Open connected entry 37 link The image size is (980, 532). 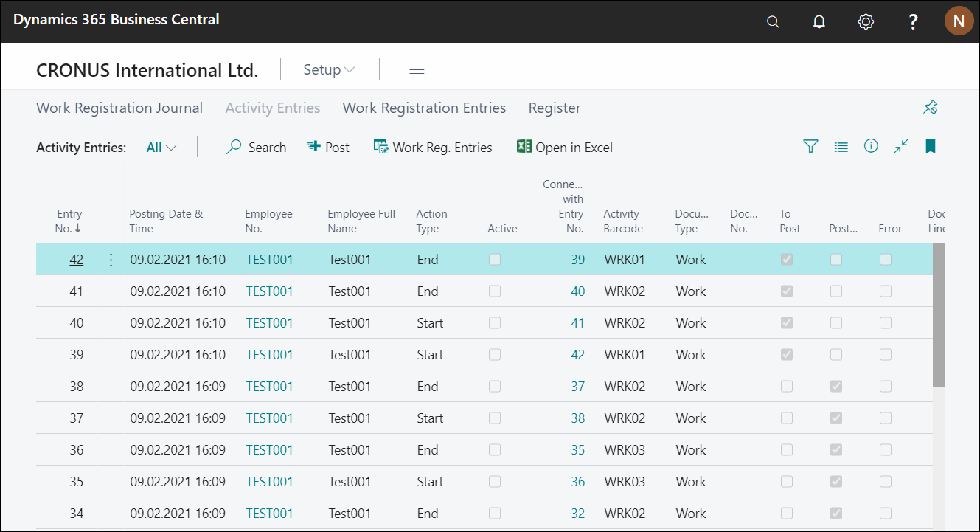point(577,387)
